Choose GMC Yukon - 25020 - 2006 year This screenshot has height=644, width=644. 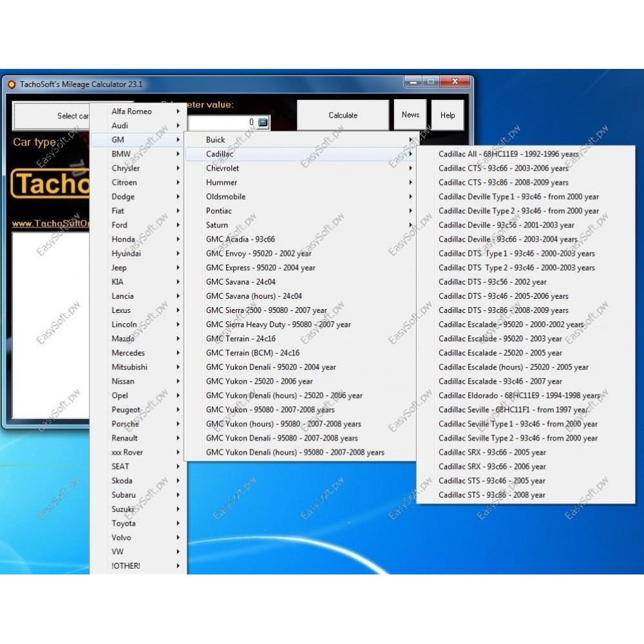click(300, 381)
